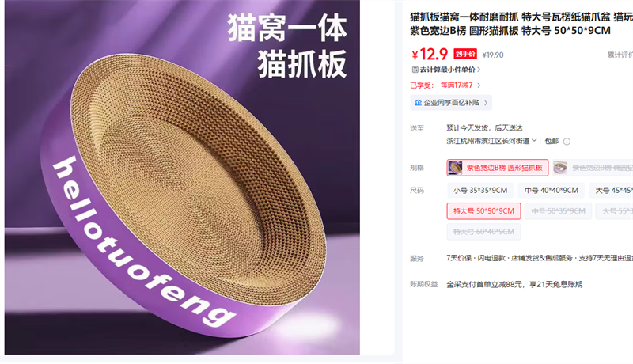Screen dimensions: 633x364
Task: Click the purple scratcher thumbnail in 规格
Action: [456, 168]
